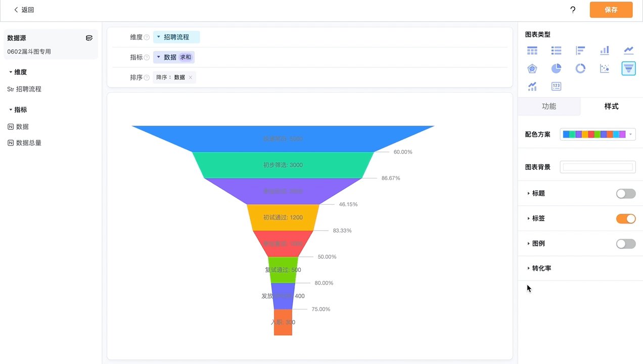Screen dimensions: 643x364
Task: Turn off the 标签 label switch
Action: (x=626, y=218)
